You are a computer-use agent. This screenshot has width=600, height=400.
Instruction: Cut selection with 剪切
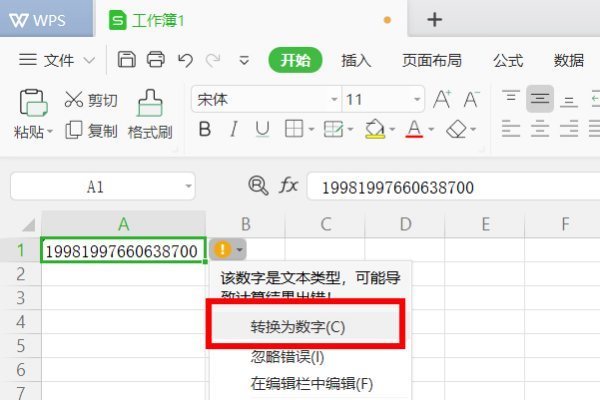[91, 100]
